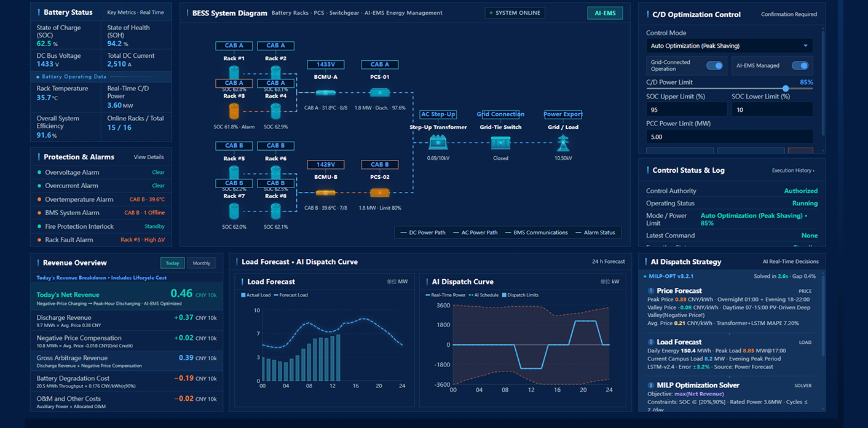Screen dimensions: 868x428
Task: Click the Overvoltage Alarm green status dot
Action: click(x=39, y=172)
